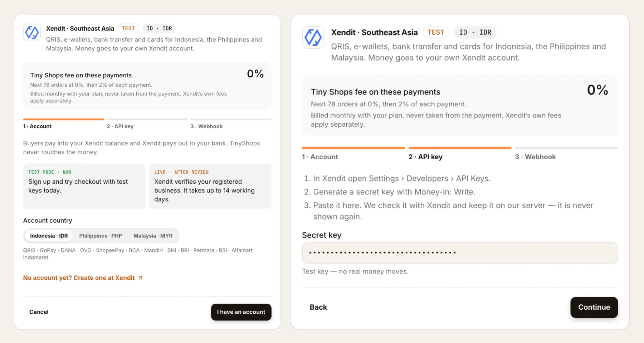Click the payment methods list starting with QRIS · GoPay
The image size is (644, 343).
pyautogui.click(x=140, y=254)
